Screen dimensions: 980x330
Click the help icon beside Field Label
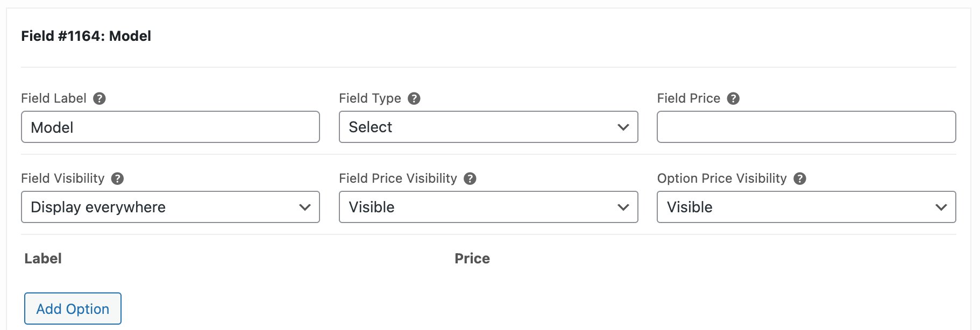coord(100,98)
